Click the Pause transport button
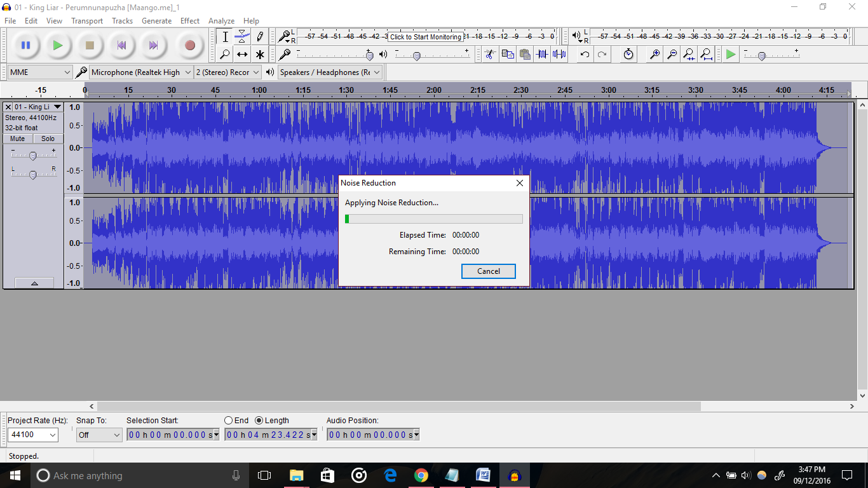Viewport: 868px width, 488px height. coord(26,45)
